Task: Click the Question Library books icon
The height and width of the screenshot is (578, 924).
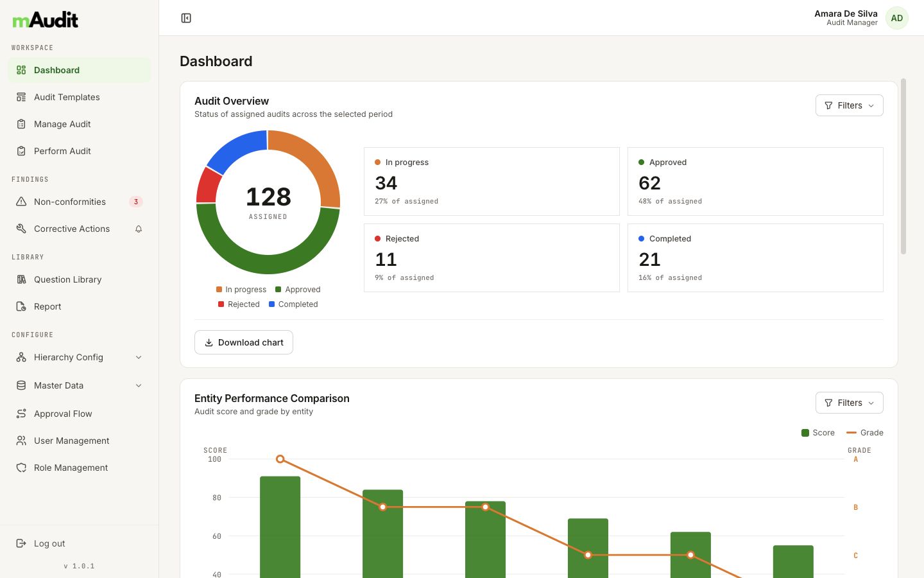Action: (x=21, y=279)
